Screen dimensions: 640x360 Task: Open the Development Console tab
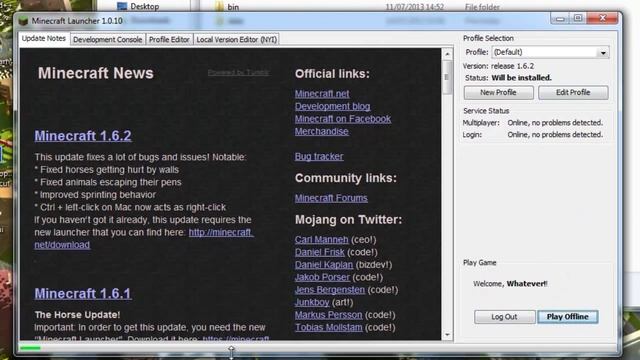[108, 40]
